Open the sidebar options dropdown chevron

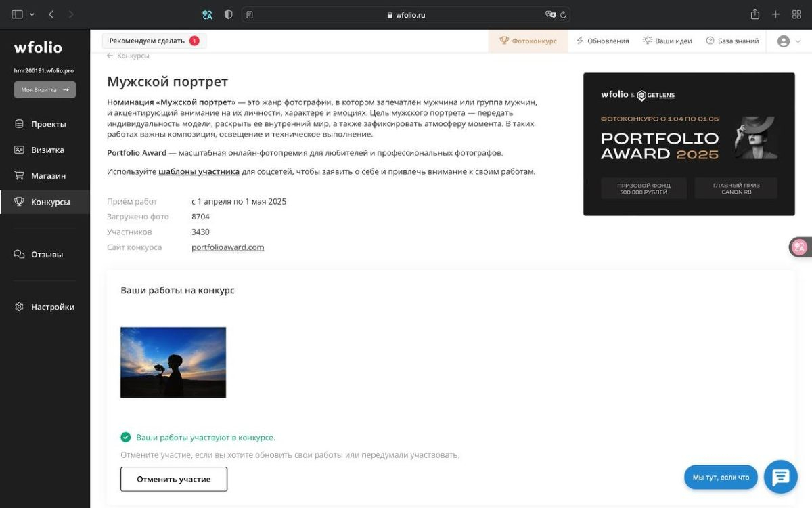pyautogui.click(x=32, y=14)
